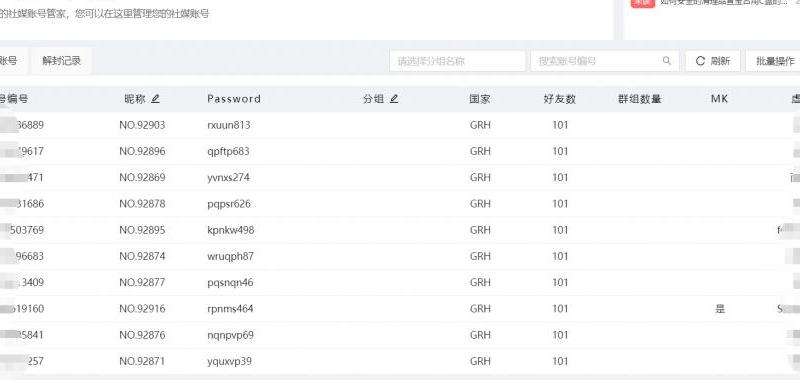
Task: Focus the account number search field
Action: point(605,61)
